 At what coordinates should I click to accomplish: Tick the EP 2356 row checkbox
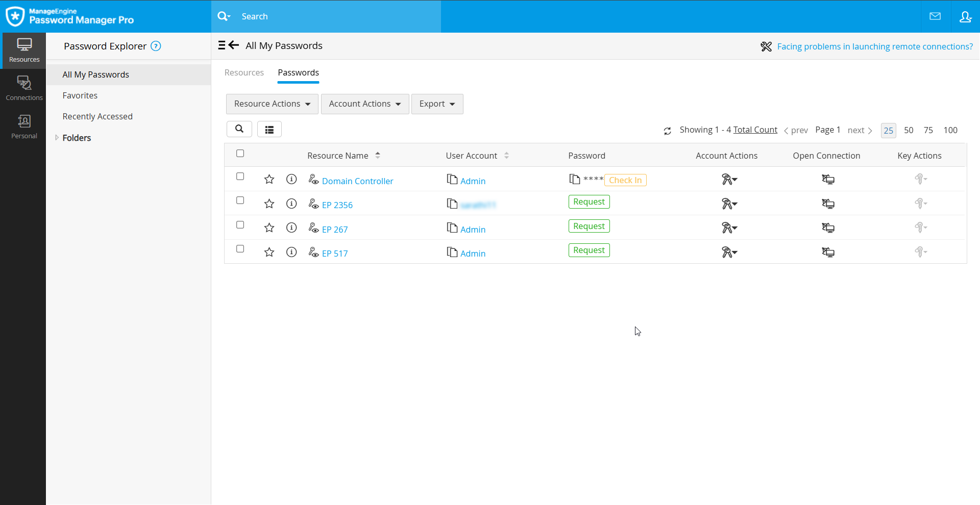pyautogui.click(x=240, y=200)
